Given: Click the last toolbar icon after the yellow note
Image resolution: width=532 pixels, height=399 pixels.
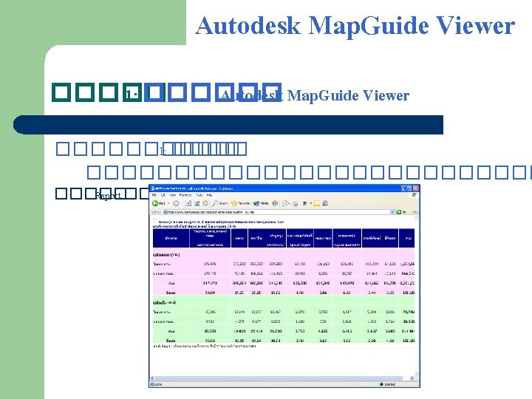Looking at the screenshot, I should click(x=324, y=203).
